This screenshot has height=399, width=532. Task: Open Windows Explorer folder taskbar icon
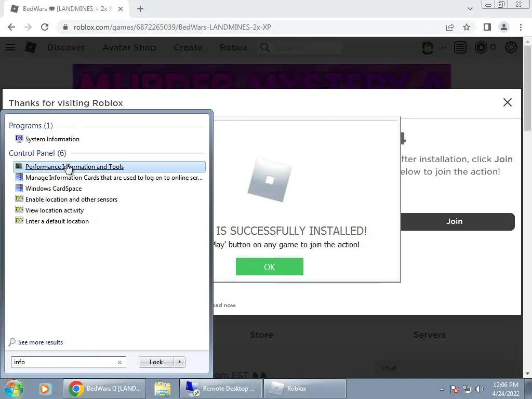point(162,389)
